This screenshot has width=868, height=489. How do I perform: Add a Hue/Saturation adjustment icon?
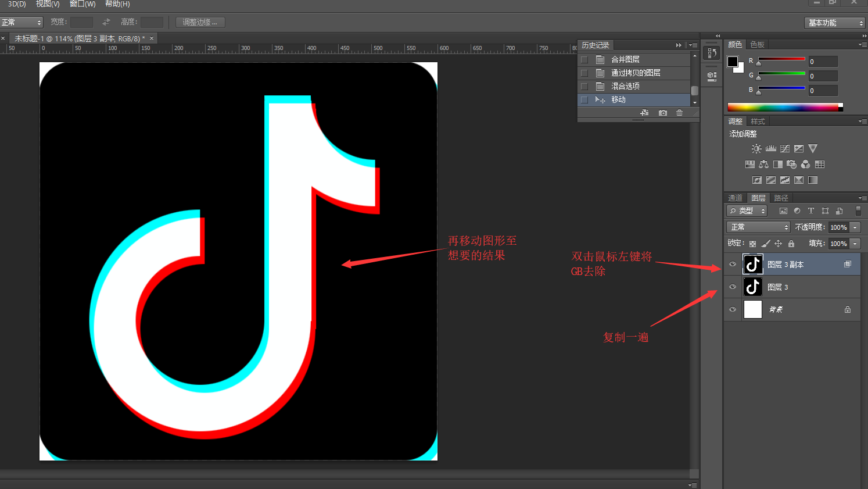pyautogui.click(x=750, y=165)
